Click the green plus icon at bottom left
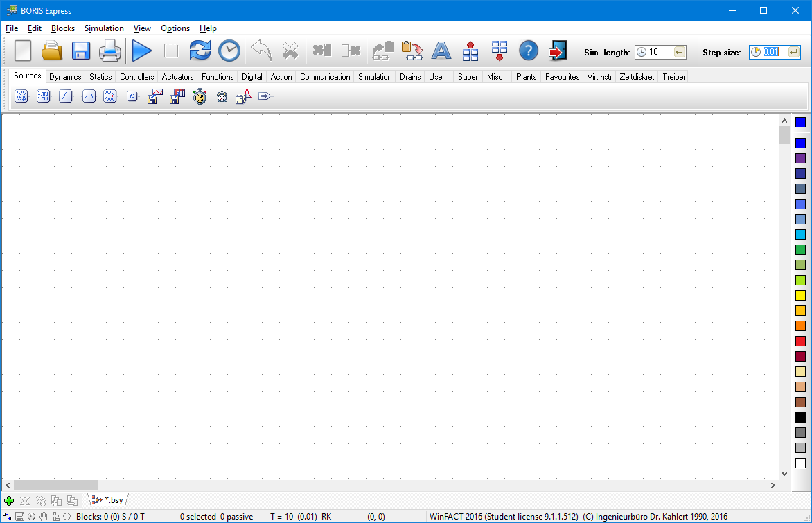This screenshot has width=812, height=523. point(9,501)
